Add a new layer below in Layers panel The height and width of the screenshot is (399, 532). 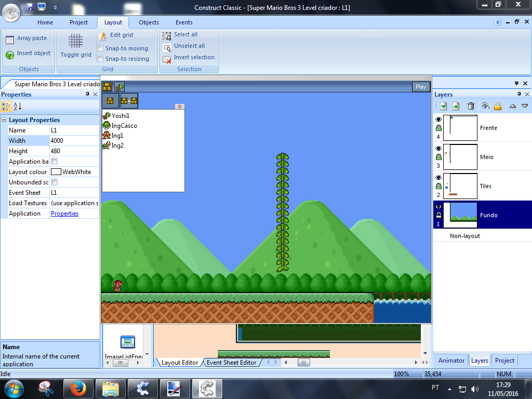point(443,106)
